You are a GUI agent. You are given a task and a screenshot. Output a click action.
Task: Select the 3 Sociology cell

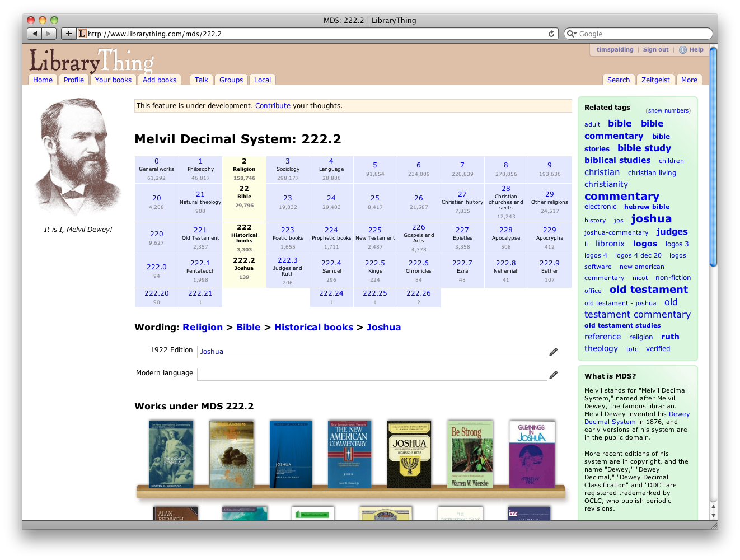[x=288, y=169]
